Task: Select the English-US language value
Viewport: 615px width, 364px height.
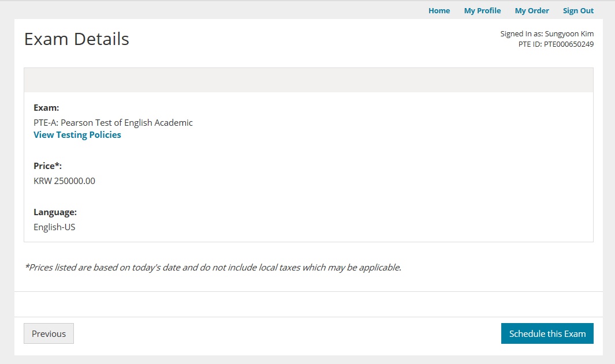Action: point(54,227)
